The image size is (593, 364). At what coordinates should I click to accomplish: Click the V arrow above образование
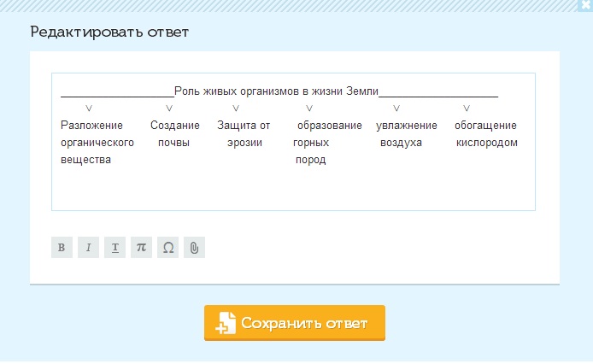tap(309, 109)
